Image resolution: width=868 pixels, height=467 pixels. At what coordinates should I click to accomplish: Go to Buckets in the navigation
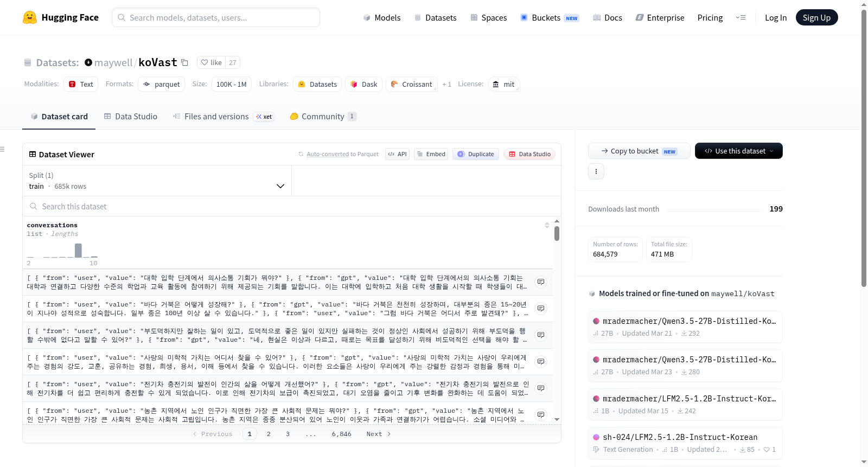click(x=550, y=17)
